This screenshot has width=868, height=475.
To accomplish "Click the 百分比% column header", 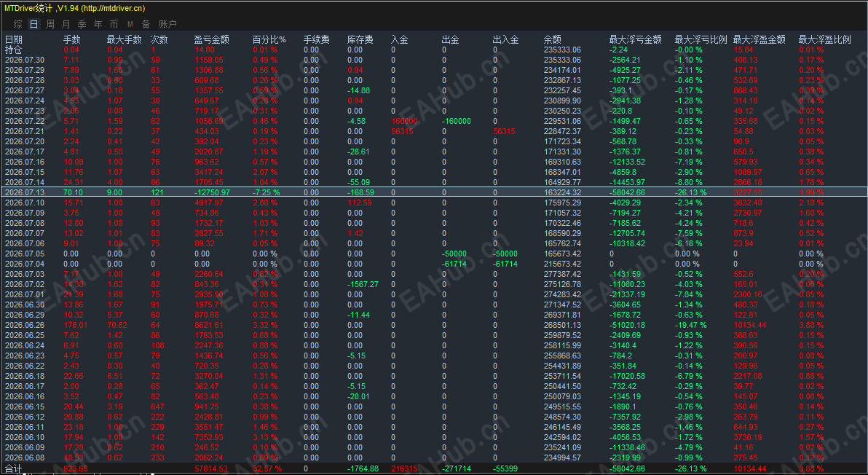I will [x=269, y=39].
